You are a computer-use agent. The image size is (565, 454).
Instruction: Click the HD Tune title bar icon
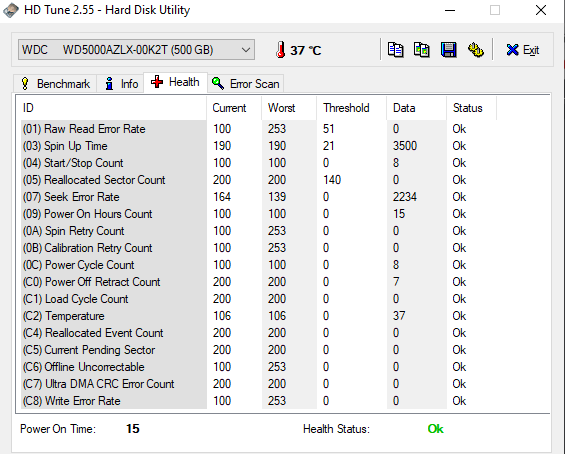click(x=10, y=10)
